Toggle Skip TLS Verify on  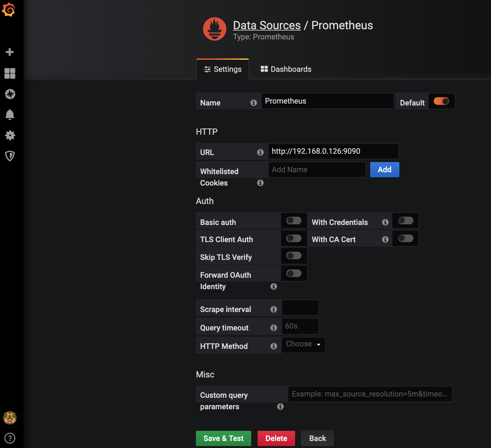pos(294,255)
